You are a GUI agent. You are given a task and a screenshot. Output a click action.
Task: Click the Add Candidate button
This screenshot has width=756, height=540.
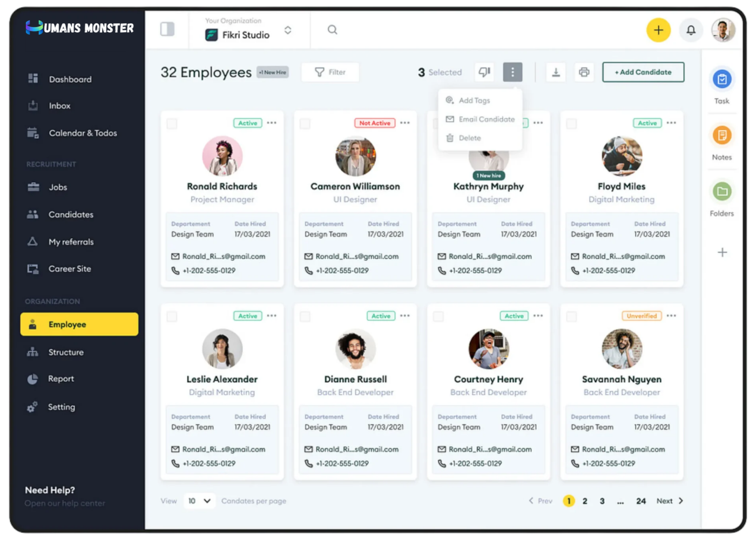(x=643, y=72)
